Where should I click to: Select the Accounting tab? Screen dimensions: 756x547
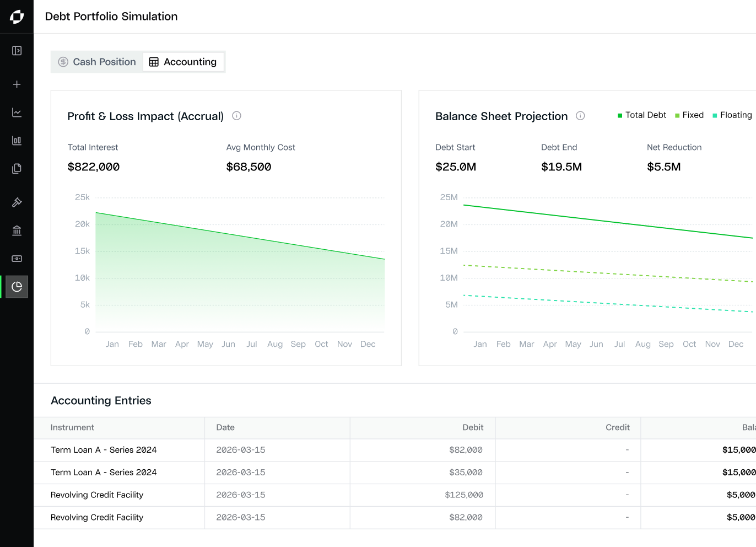[x=183, y=62]
